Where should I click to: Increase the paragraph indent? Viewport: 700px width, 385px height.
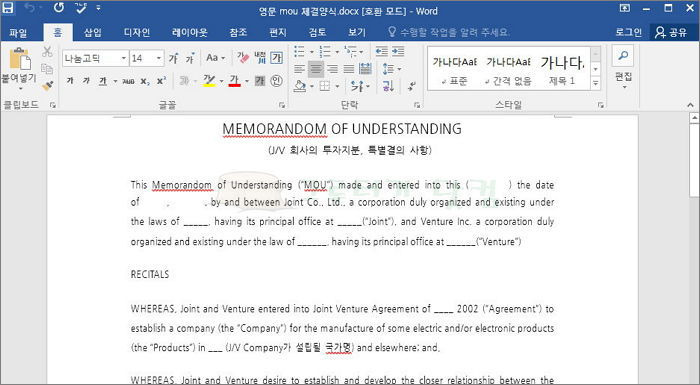(x=398, y=51)
